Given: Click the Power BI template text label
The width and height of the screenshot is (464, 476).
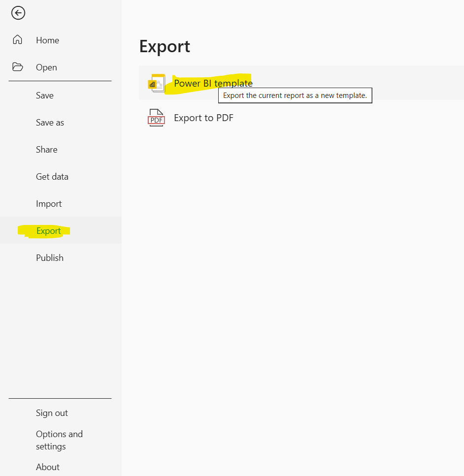Looking at the screenshot, I should coord(213,83).
